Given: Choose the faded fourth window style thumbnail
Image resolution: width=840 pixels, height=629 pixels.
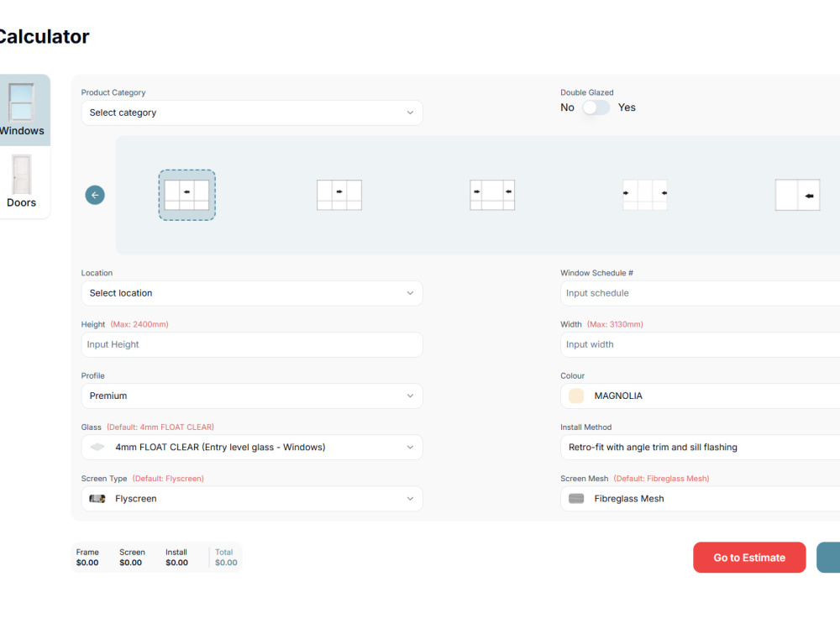Looking at the screenshot, I should tap(645, 195).
